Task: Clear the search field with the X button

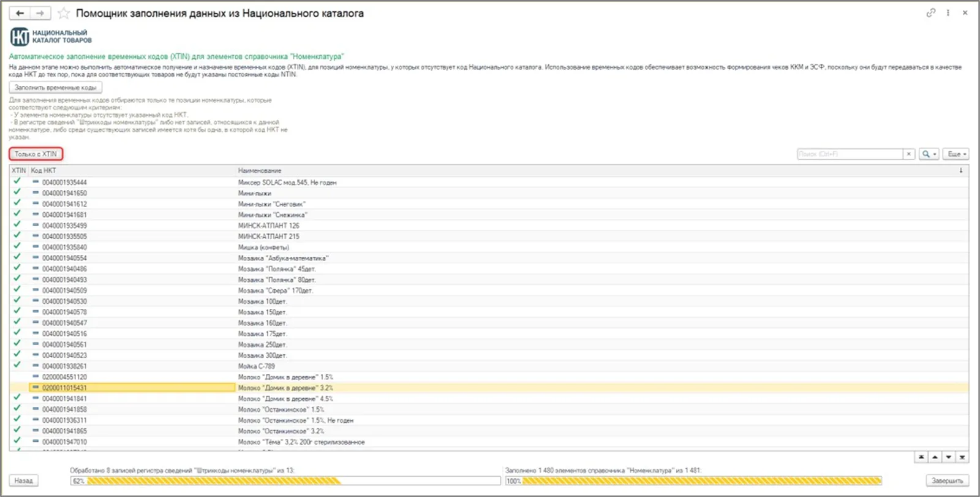Action: 909,154
